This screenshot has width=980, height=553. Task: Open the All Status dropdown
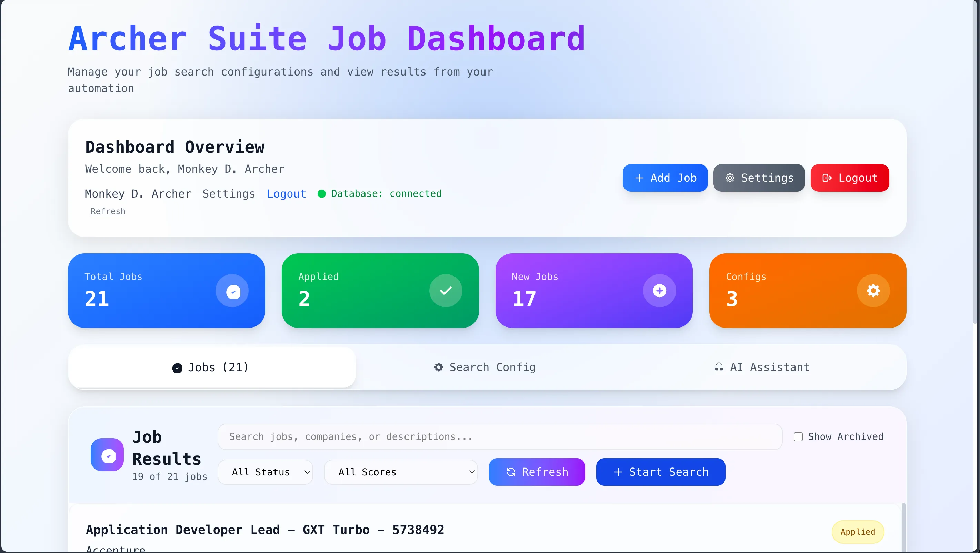(266, 472)
